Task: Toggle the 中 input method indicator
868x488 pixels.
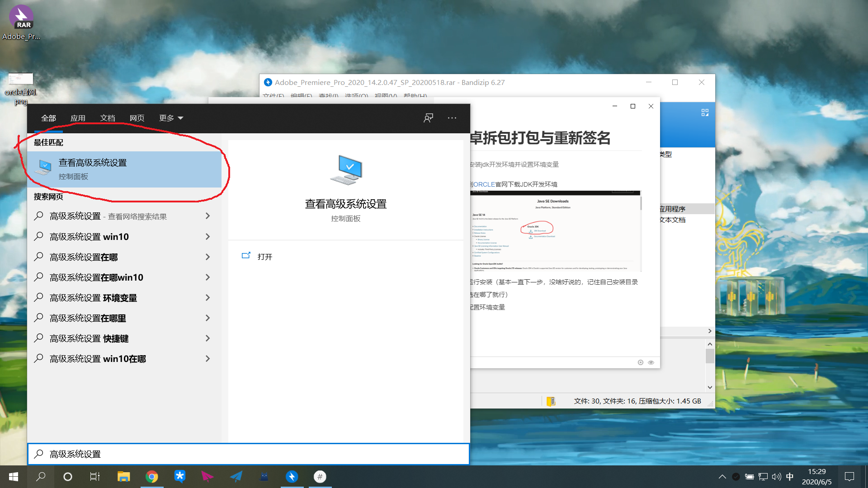Action: coord(790,477)
